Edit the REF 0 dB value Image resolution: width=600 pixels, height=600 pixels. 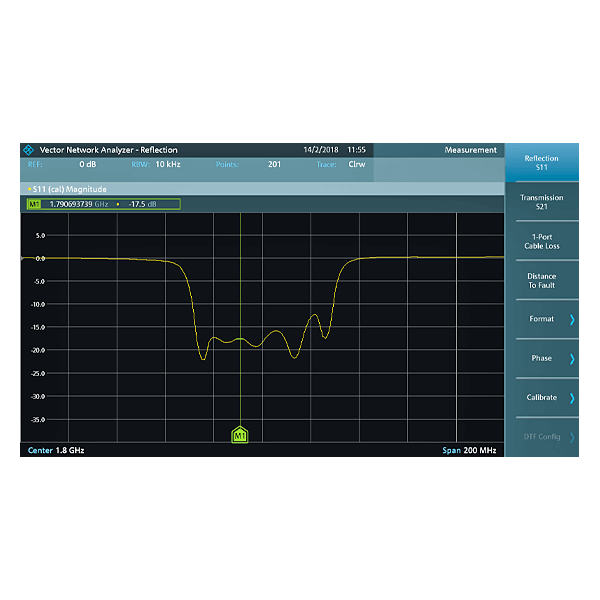[x=87, y=164]
